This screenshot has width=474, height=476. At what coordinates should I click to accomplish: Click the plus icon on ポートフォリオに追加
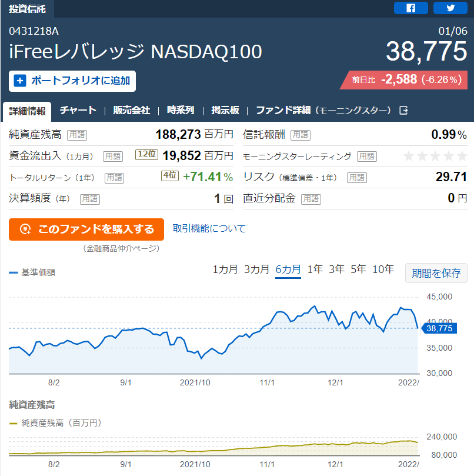(20, 81)
